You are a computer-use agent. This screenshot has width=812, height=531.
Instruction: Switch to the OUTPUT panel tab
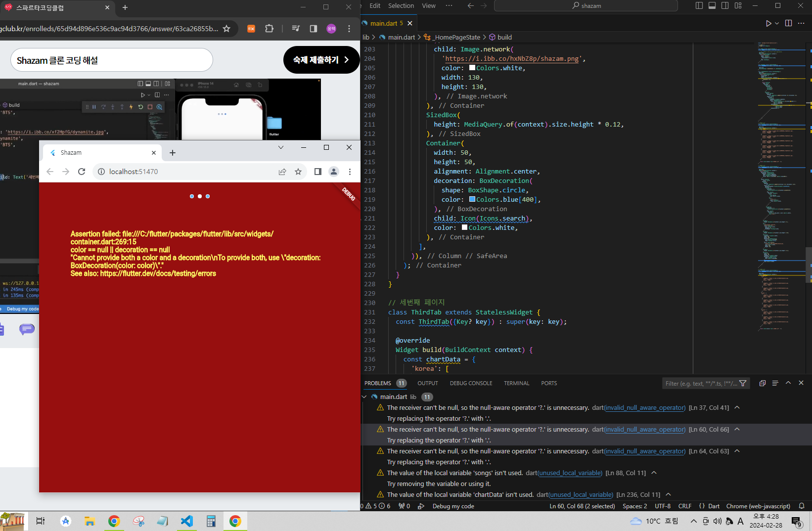coord(428,383)
